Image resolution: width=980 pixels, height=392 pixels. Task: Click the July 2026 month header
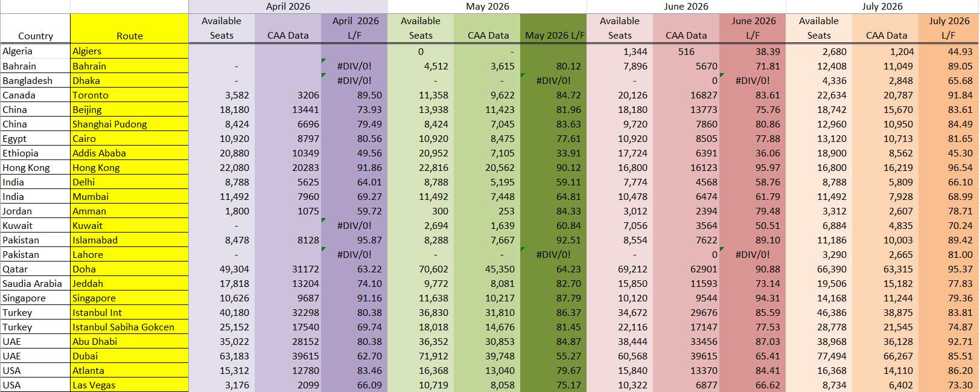(x=882, y=7)
